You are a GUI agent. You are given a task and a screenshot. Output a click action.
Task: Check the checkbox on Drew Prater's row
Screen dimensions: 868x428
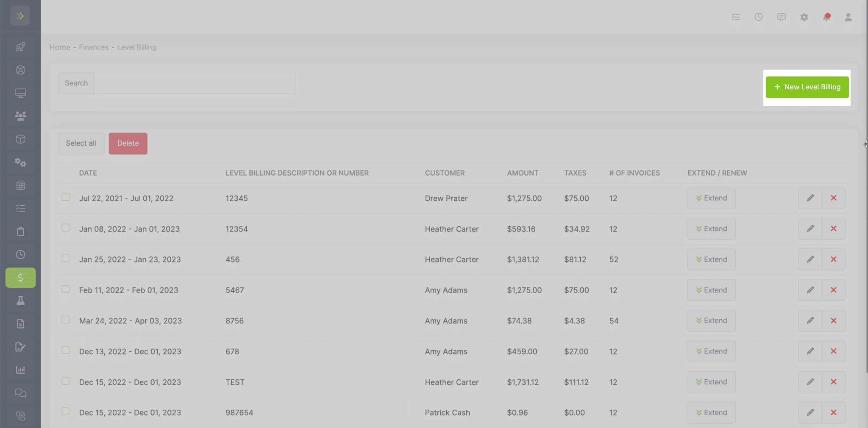66,197
